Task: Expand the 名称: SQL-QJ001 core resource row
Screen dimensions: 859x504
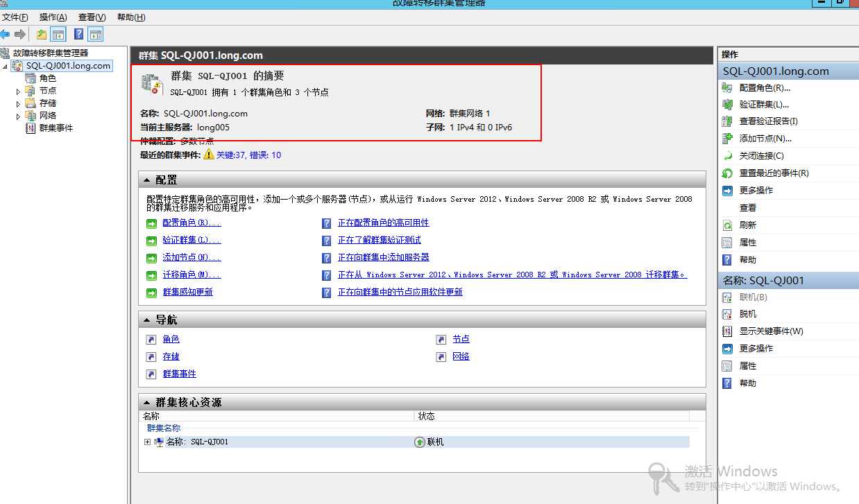Action: 147,442
